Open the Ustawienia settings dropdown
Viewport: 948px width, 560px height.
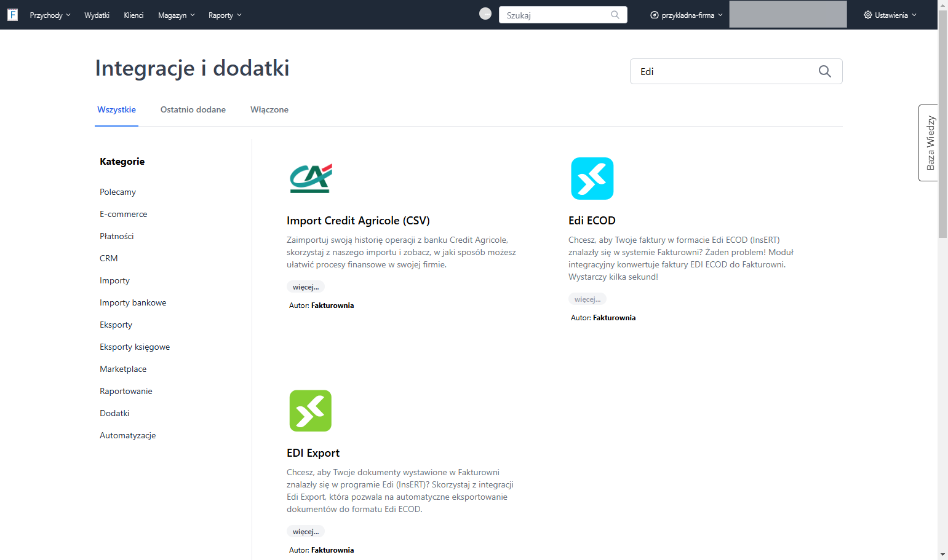(x=890, y=15)
